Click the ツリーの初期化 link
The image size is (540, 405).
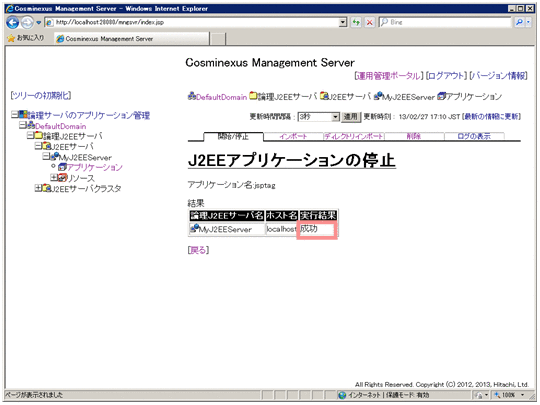coord(41,95)
